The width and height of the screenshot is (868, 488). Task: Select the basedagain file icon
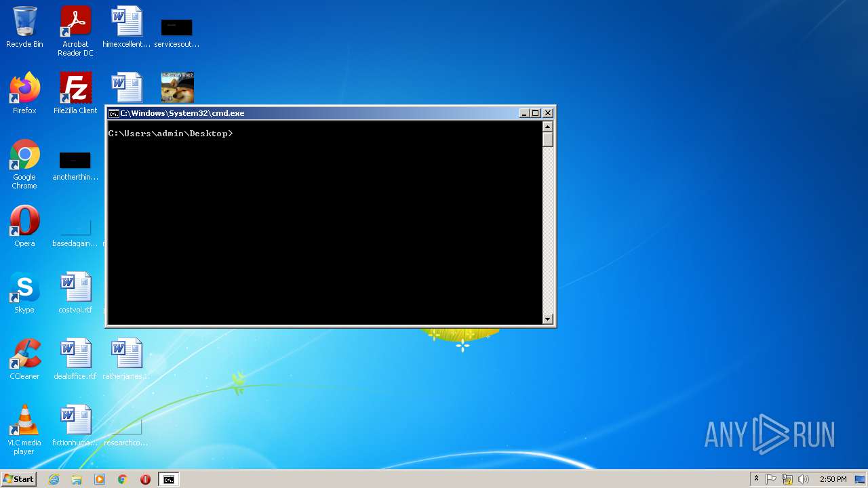pyautogui.click(x=75, y=233)
